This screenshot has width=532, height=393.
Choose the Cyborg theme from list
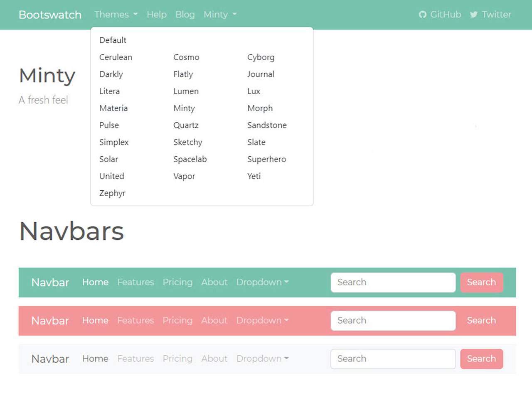pyautogui.click(x=261, y=57)
